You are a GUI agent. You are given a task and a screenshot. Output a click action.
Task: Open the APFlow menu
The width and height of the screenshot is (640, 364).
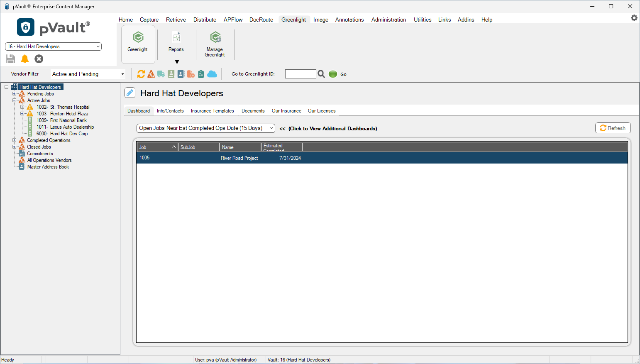[233, 20]
